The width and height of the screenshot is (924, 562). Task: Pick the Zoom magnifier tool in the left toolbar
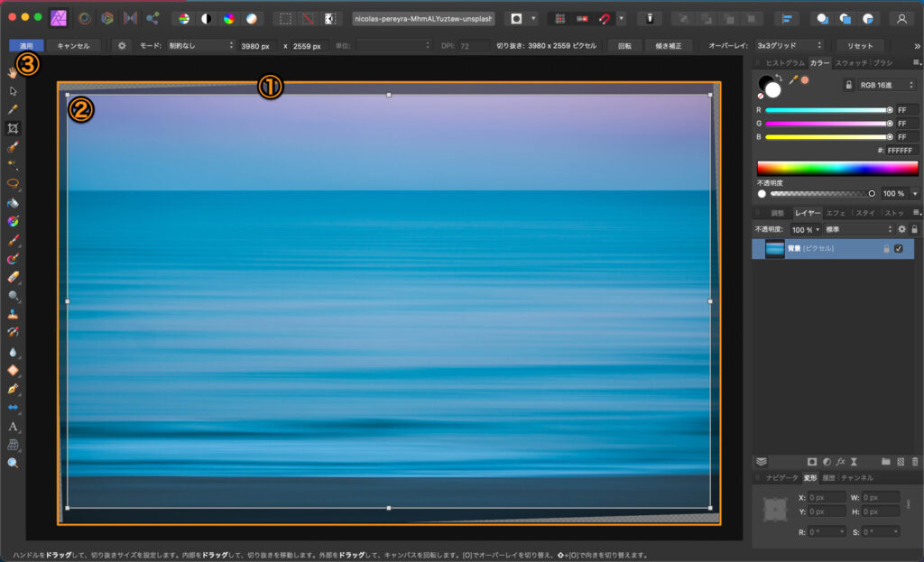[14, 463]
